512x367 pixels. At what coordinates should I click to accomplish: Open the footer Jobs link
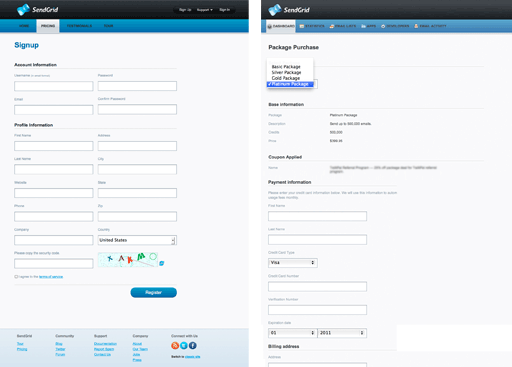point(136,354)
